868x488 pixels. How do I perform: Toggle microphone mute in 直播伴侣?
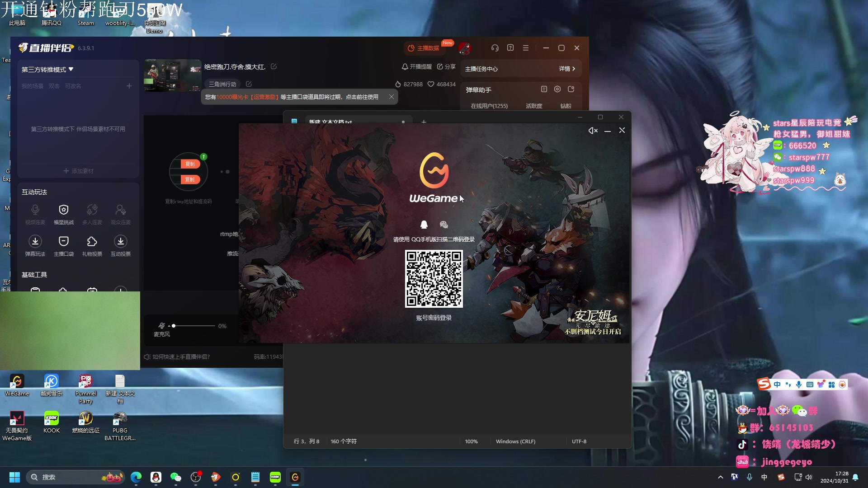pos(161,325)
